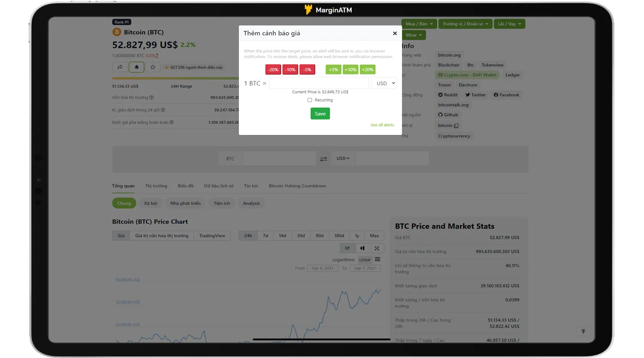
Task: Click the info icon beside KL giao dịch trong 24 giờ
Action: (x=163, y=110)
